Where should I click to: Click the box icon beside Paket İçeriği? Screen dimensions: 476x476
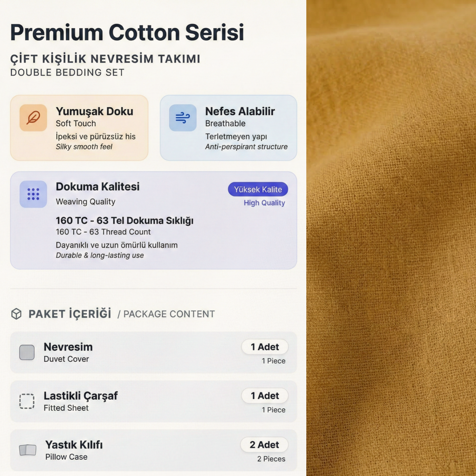click(16, 314)
